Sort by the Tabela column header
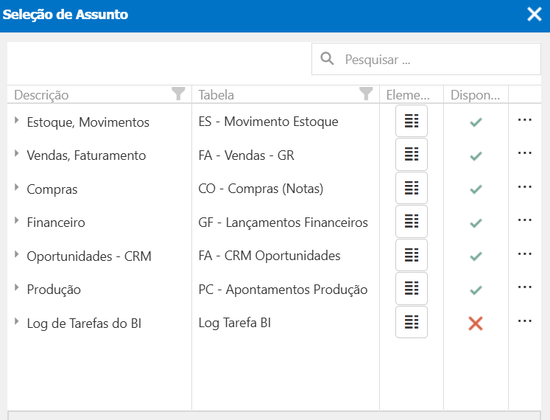The image size is (550, 420). click(x=216, y=95)
